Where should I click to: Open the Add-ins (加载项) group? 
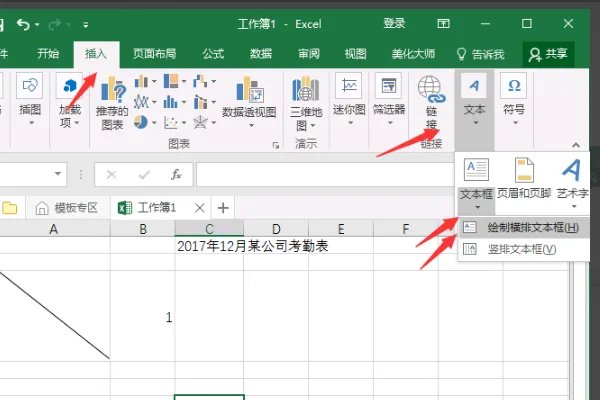[70, 99]
